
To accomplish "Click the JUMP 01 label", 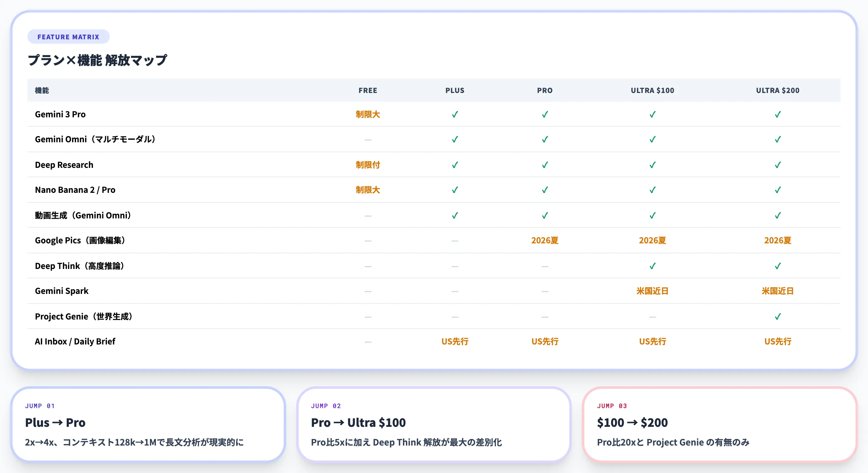I will tap(40, 406).
